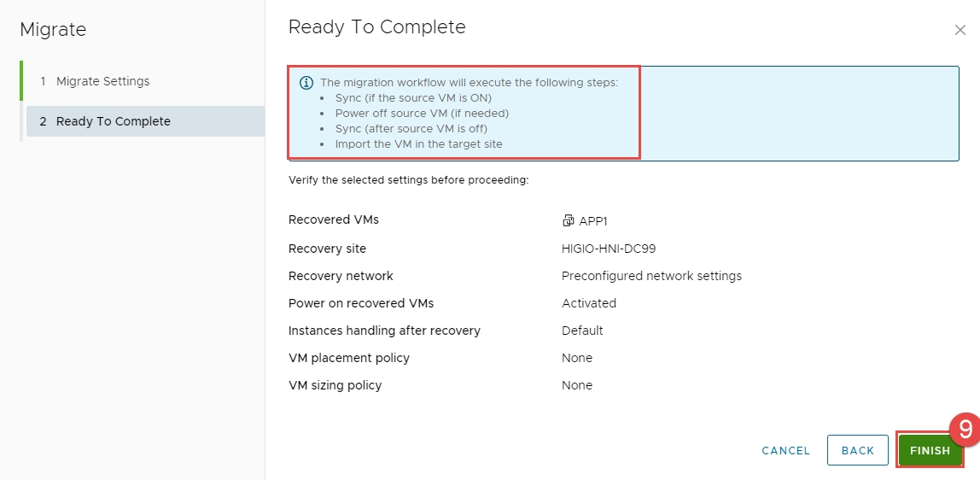Close the Ready To Complete dialog

point(960,30)
